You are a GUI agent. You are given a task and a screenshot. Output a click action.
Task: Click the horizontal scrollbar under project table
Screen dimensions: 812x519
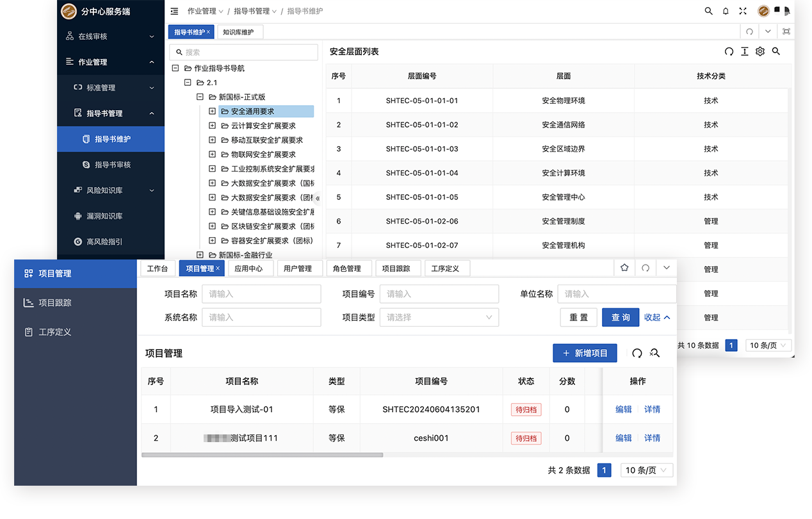click(263, 455)
